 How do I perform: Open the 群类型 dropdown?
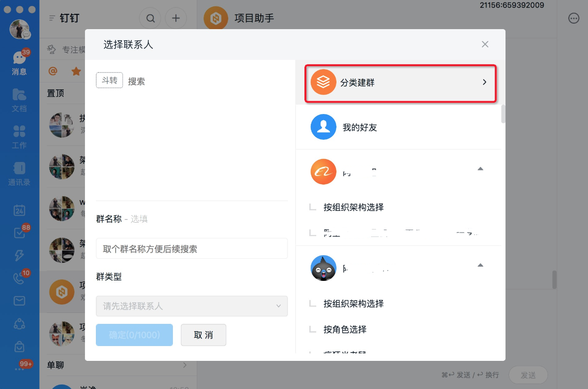(x=192, y=306)
